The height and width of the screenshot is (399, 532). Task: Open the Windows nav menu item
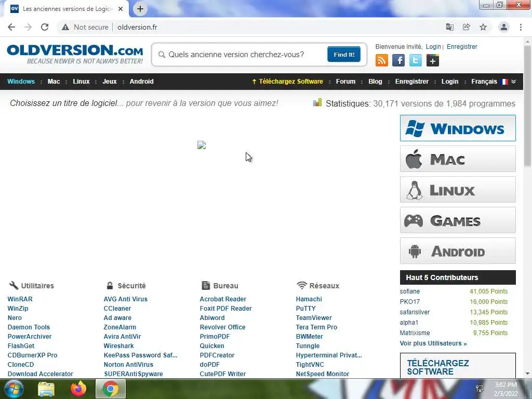point(21,82)
